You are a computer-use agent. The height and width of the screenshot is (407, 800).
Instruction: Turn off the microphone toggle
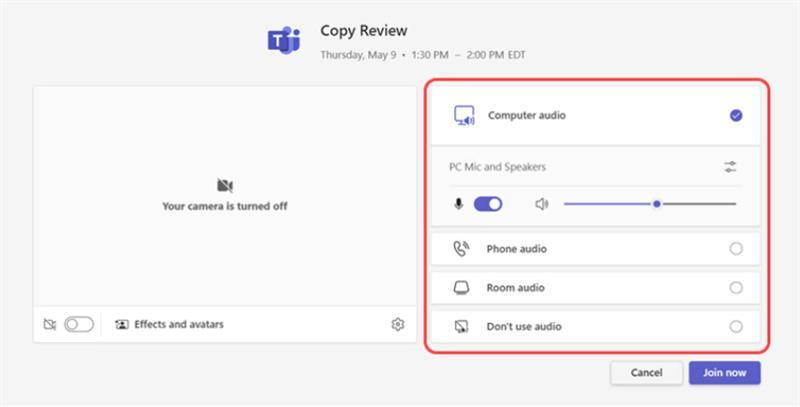(x=488, y=205)
